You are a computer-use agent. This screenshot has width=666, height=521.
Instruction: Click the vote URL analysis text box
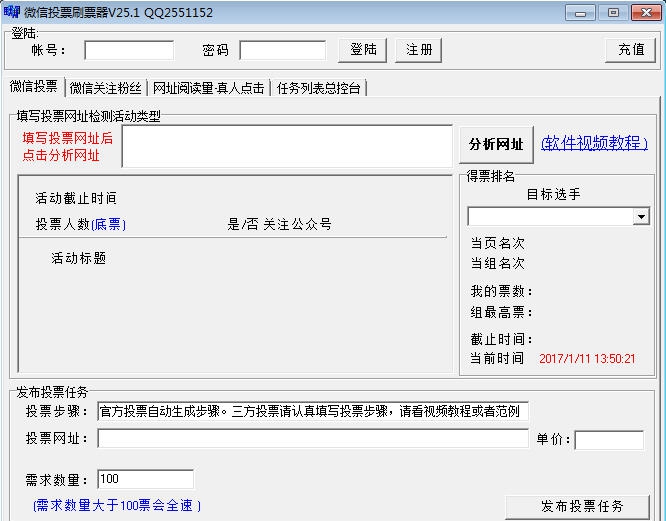287,146
